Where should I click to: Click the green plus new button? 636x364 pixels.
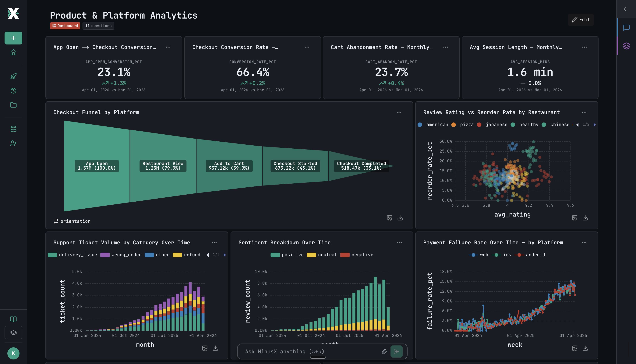[x=13, y=38]
